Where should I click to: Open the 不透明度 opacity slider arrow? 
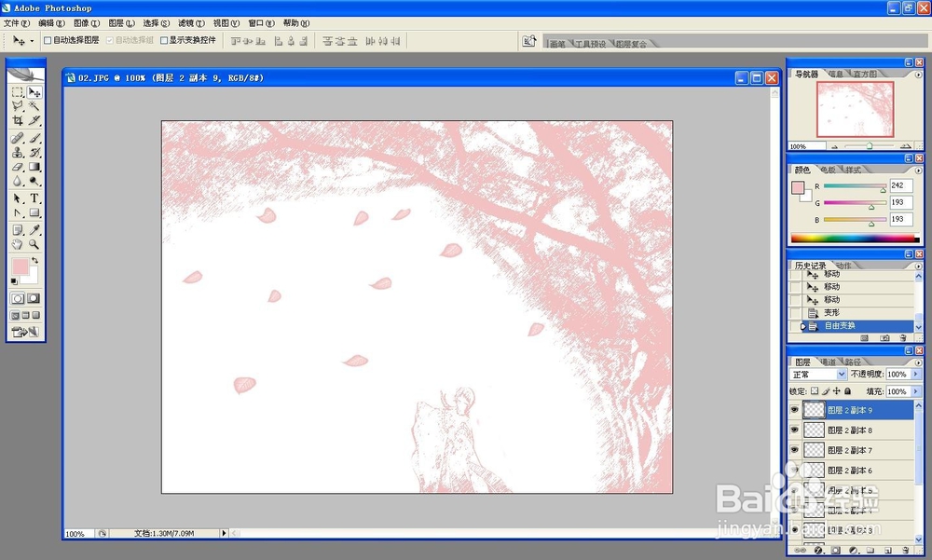point(915,374)
